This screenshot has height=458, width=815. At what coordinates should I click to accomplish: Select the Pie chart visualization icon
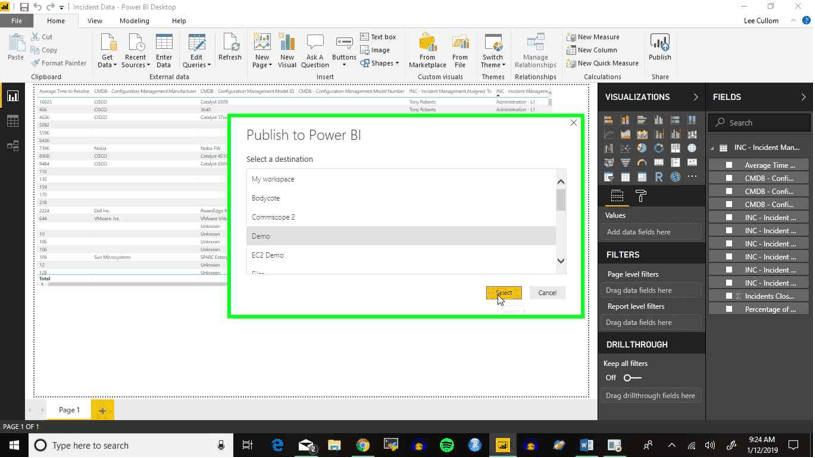[642, 148]
